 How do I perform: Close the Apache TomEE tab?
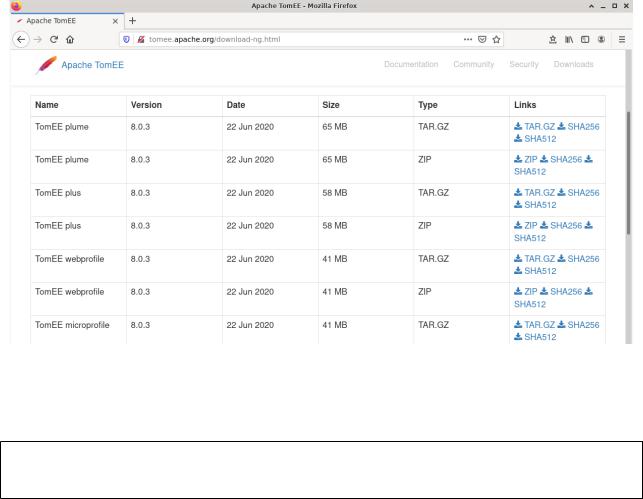115,21
